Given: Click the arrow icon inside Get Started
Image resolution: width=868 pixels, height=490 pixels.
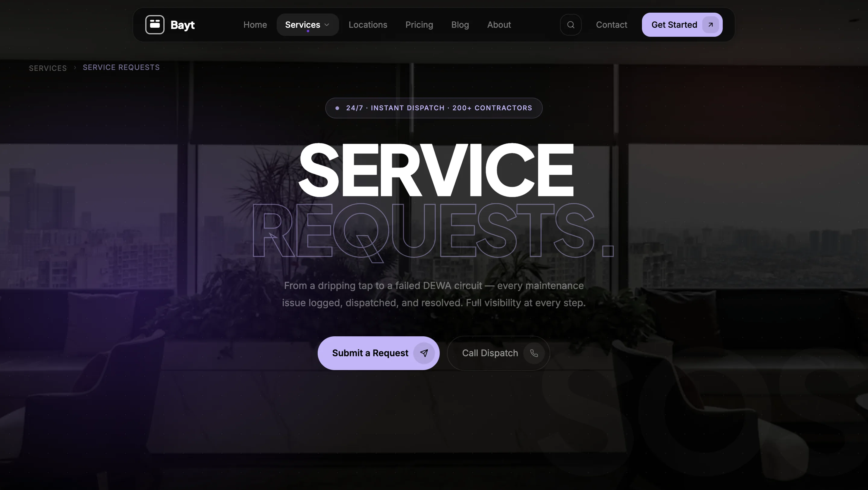Looking at the screenshot, I should coord(710,25).
